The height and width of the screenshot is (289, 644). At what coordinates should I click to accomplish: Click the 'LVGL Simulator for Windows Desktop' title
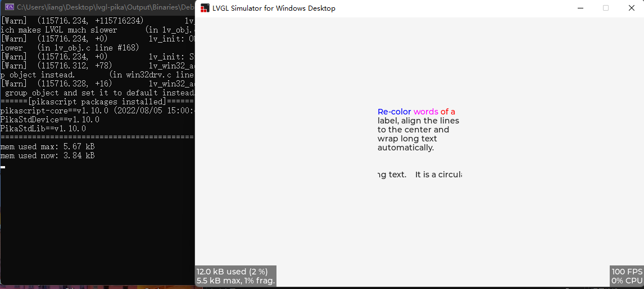click(274, 8)
